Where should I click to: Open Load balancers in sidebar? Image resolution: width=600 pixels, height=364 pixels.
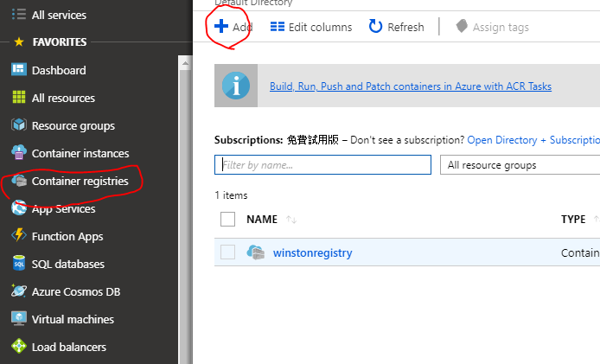tap(69, 347)
